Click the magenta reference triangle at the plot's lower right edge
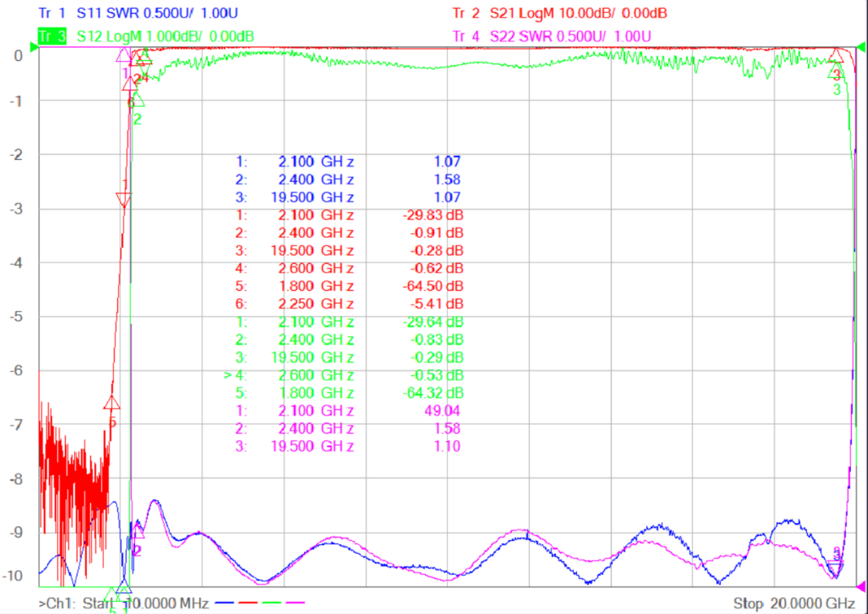 pyautogui.click(x=861, y=586)
